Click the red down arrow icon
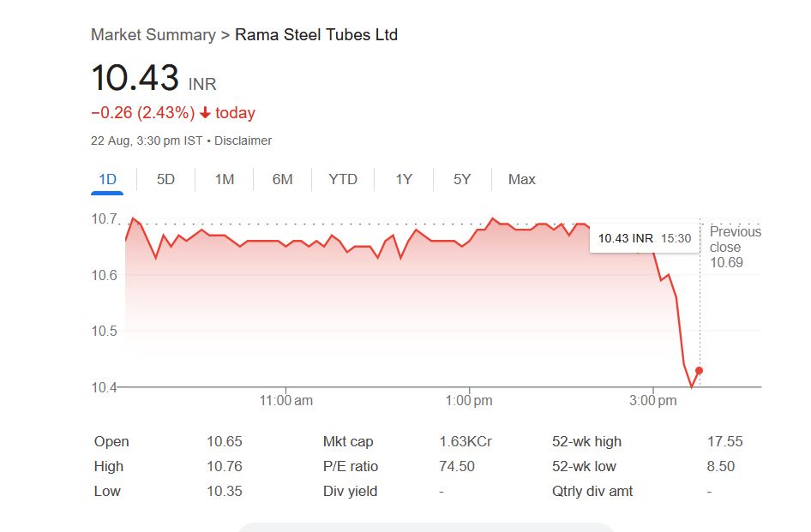 206,113
